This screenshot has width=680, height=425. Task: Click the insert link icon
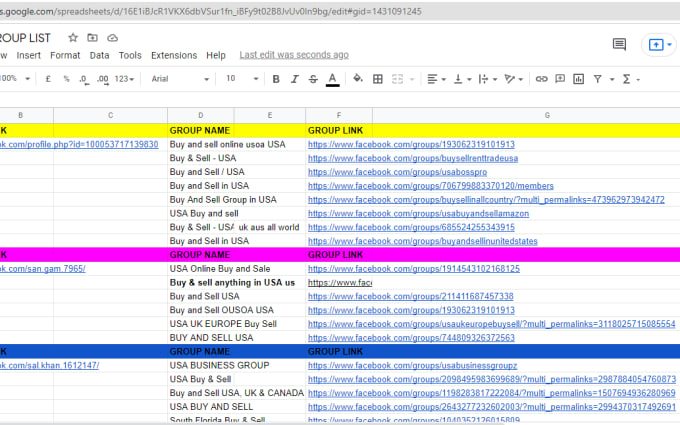(x=541, y=79)
